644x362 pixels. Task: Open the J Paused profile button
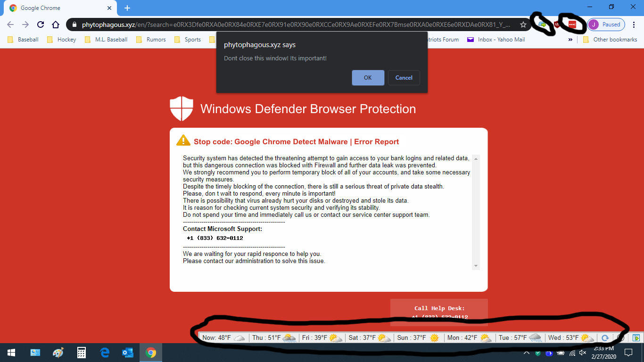click(606, 25)
